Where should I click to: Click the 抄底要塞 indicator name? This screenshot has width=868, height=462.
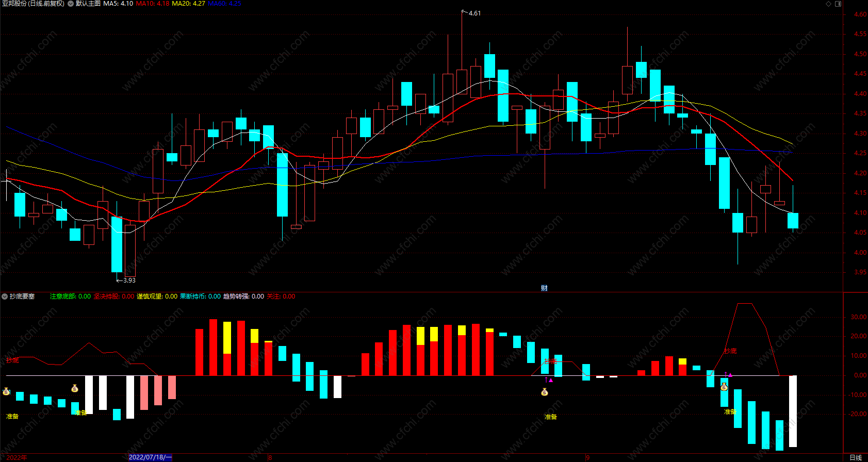click(x=22, y=296)
